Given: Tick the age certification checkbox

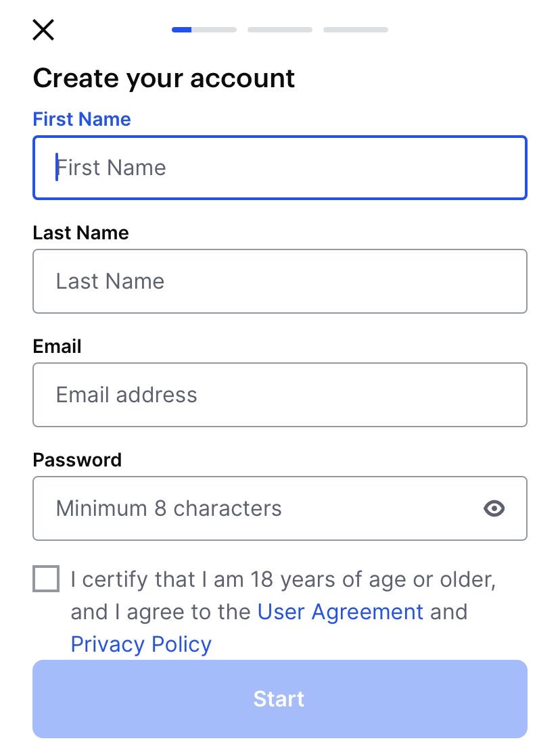Looking at the screenshot, I should [46, 578].
